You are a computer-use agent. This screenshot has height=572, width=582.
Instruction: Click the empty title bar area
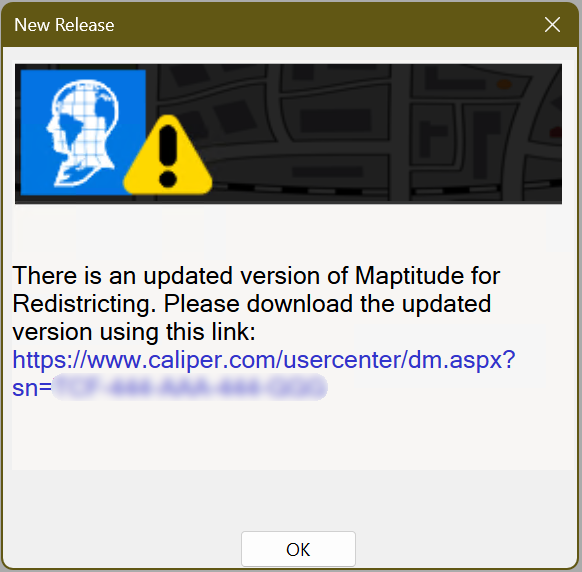pos(327,25)
